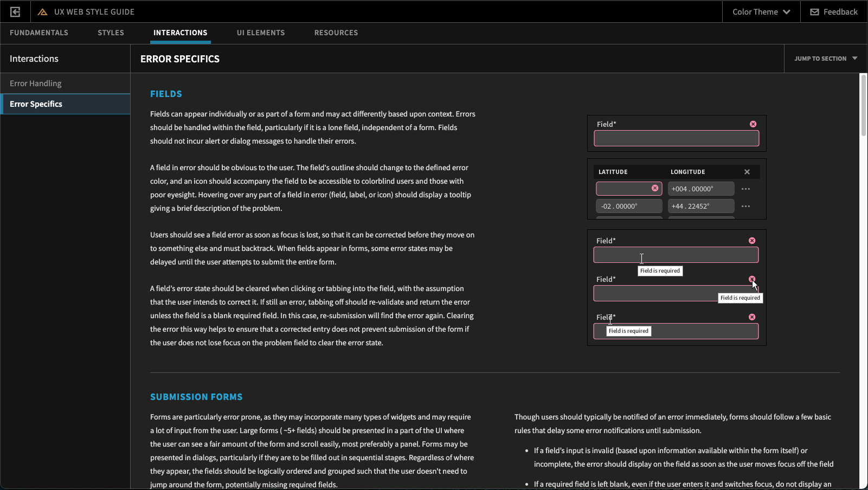Select Error Handling in the sidebar
Viewport: 868px width, 490px height.
pyautogui.click(x=36, y=83)
